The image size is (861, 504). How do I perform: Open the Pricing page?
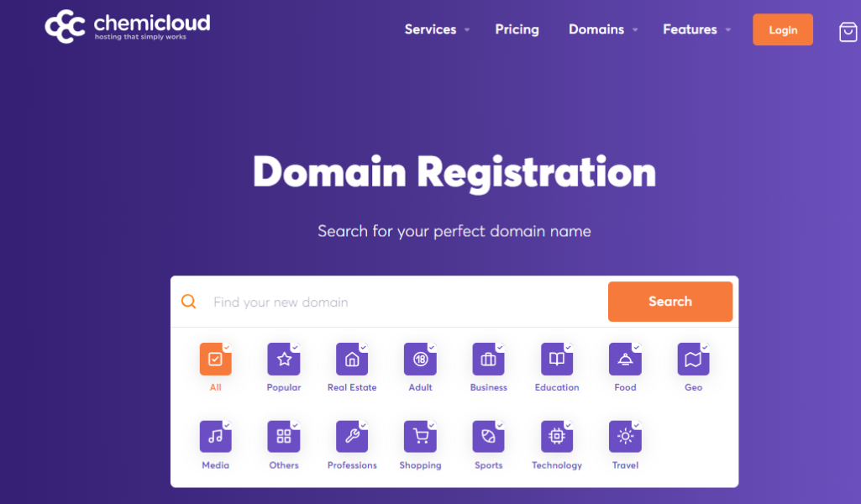(x=517, y=29)
